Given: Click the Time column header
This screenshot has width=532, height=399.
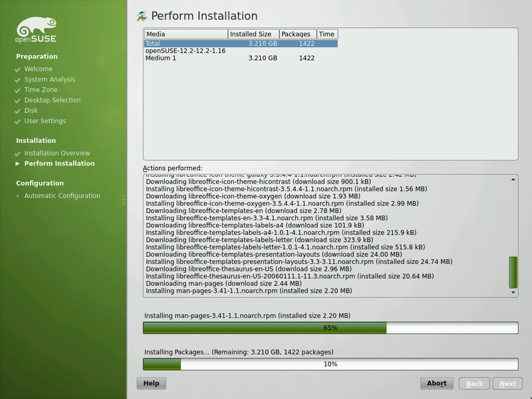Looking at the screenshot, I should point(327,35).
